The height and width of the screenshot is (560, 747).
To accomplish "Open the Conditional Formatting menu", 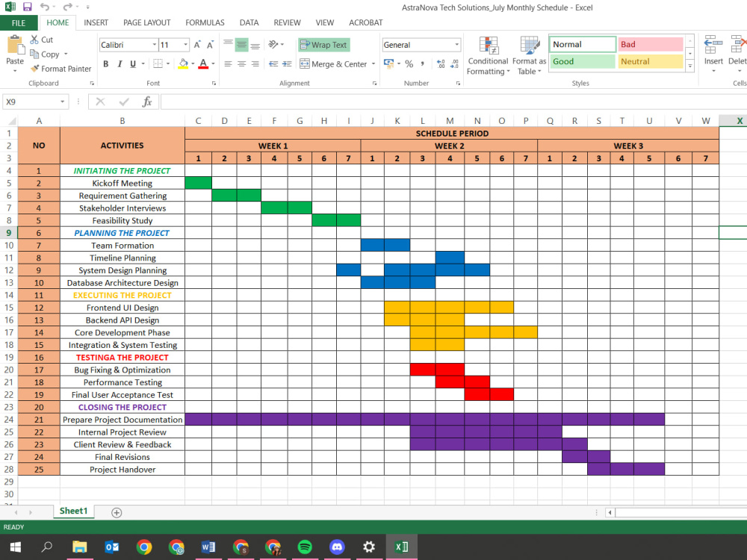I will click(488, 55).
